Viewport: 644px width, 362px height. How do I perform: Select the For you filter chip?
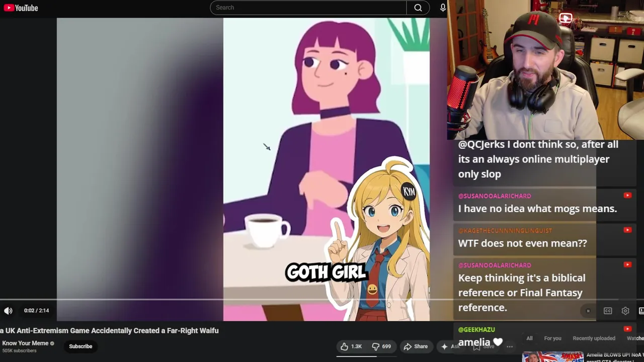[x=552, y=338]
